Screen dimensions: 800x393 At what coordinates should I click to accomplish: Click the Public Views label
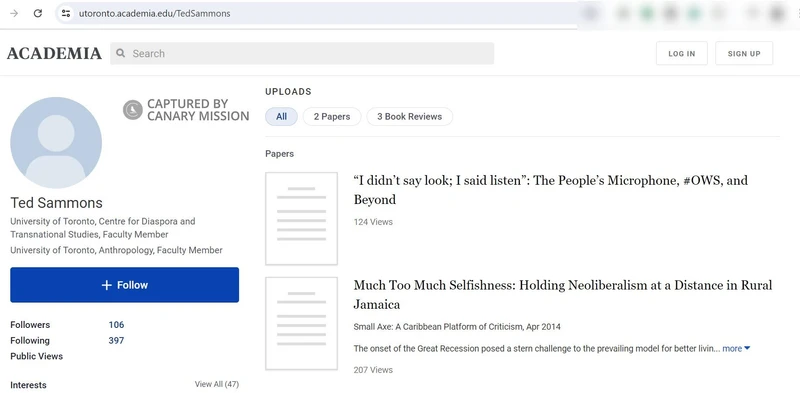point(36,356)
